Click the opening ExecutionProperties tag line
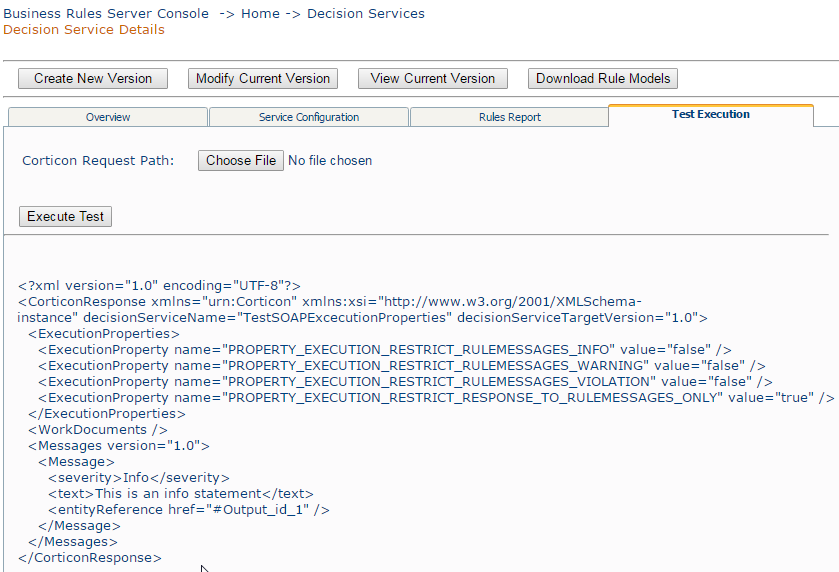Viewport: 839px width, 572px height. pyautogui.click(x=104, y=334)
